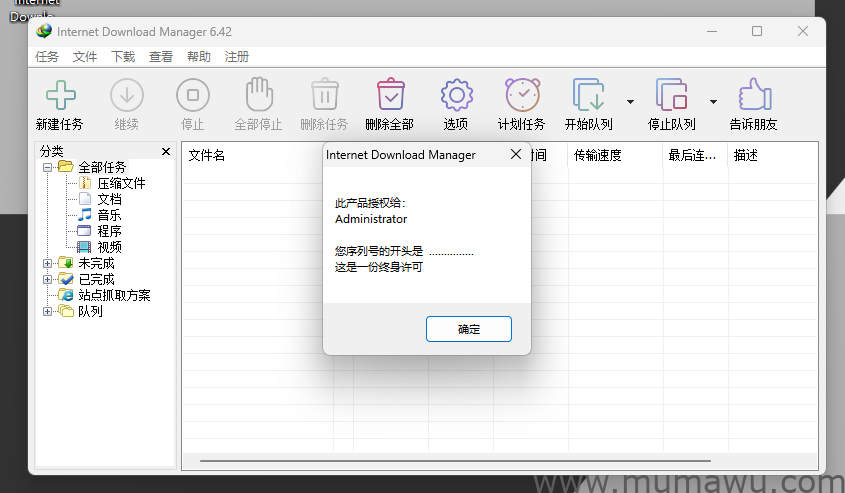This screenshot has height=493, width=845.
Task: Maximize the Internet Download Manager window
Action: [757, 31]
